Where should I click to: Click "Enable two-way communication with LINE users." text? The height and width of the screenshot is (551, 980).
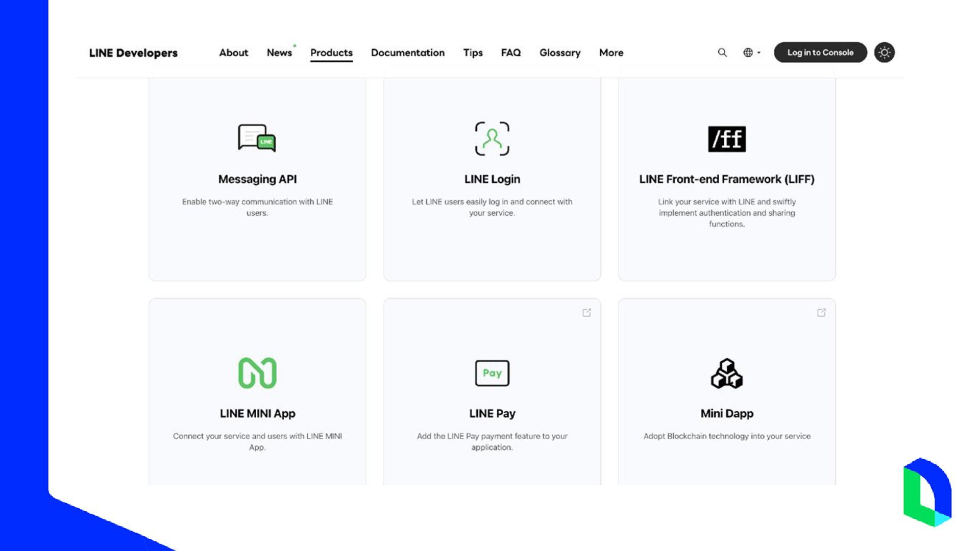(257, 207)
